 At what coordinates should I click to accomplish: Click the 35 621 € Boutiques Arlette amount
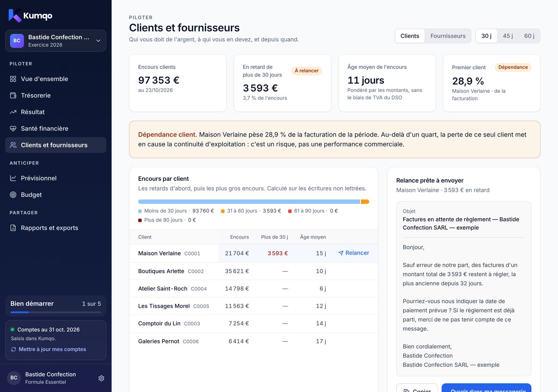(237, 271)
